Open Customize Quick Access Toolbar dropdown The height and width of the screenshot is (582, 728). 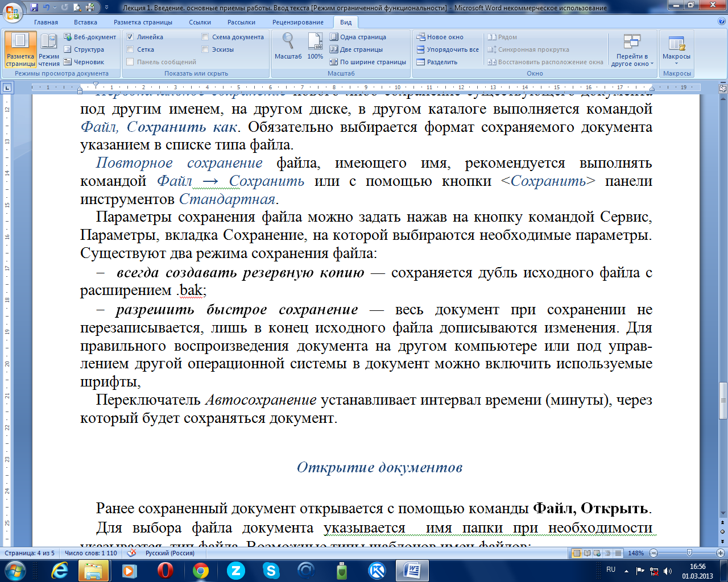click(107, 7)
